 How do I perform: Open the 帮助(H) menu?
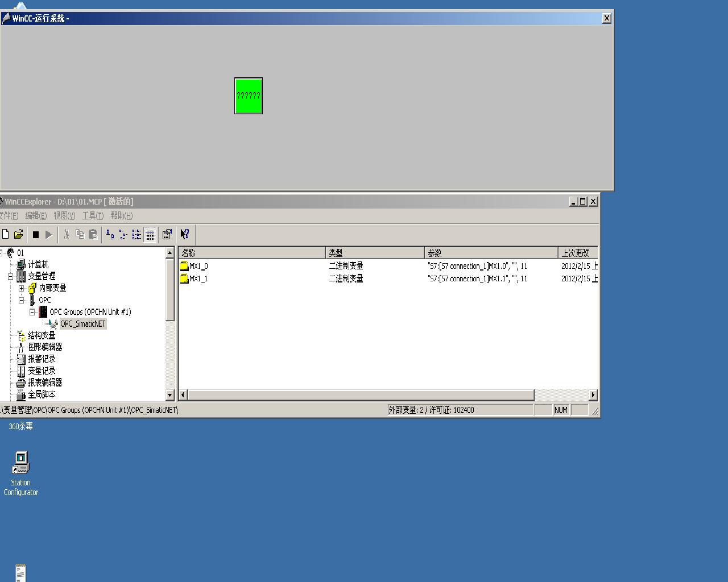click(x=122, y=216)
